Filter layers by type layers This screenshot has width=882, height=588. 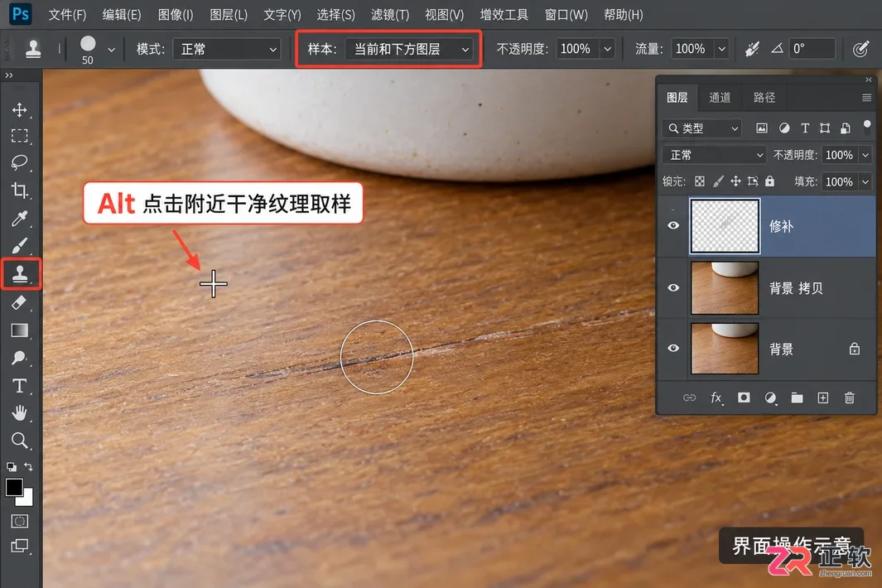pyautogui.click(x=805, y=128)
